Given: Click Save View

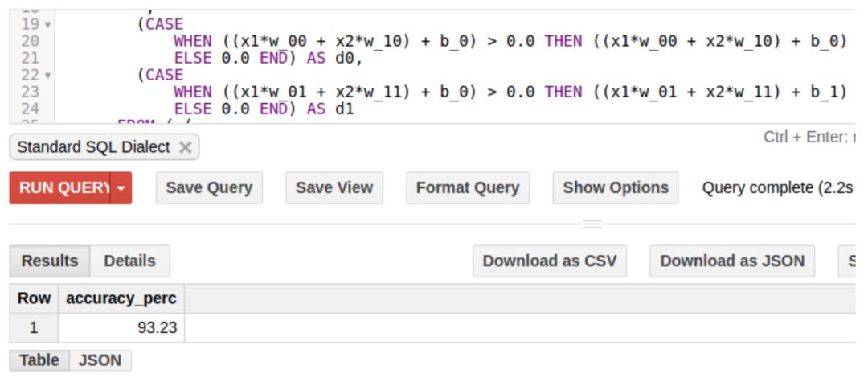Looking at the screenshot, I should pos(334,187).
